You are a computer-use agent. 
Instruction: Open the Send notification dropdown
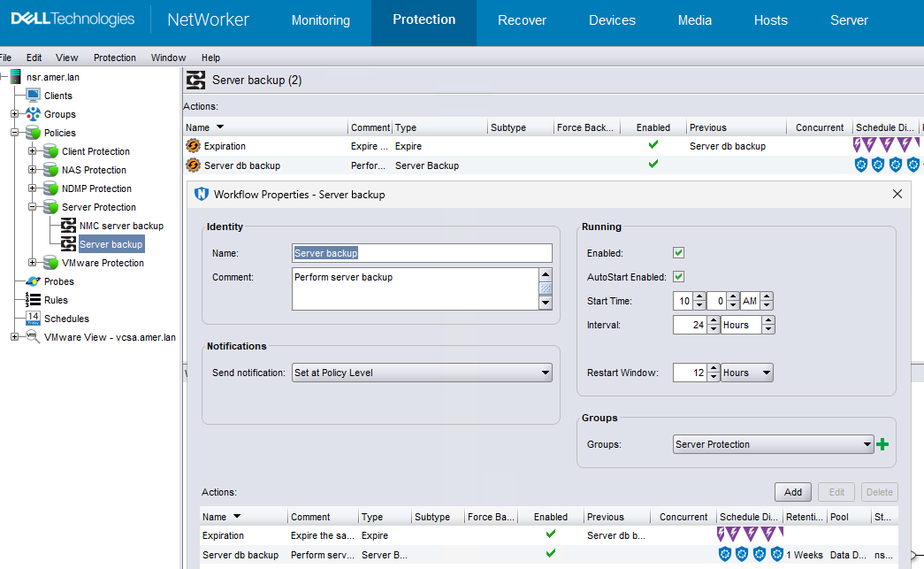click(x=422, y=373)
